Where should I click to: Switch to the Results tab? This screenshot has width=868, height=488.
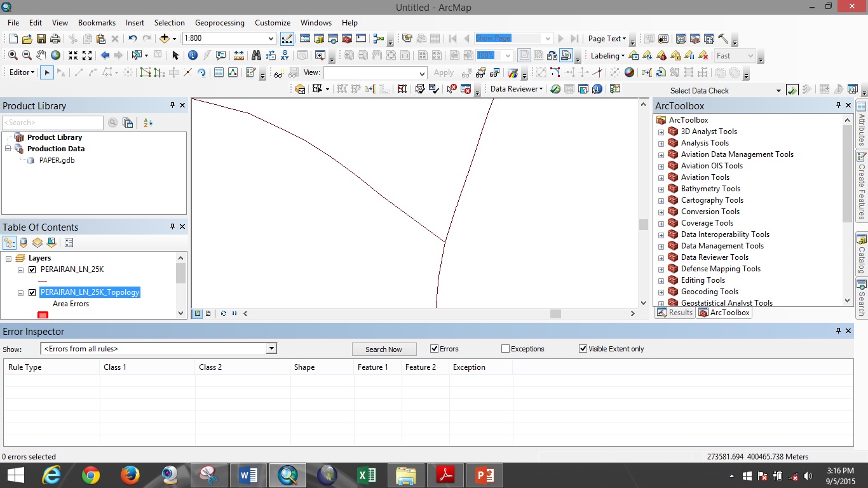pos(675,313)
